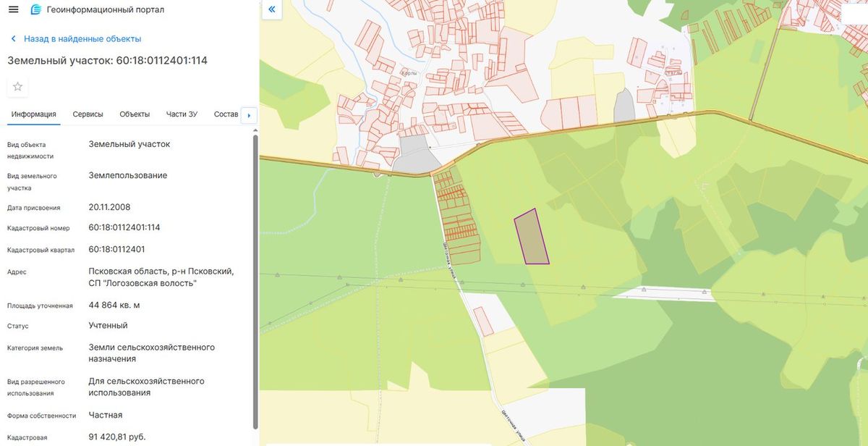Go back using the left arrow icon
This screenshot has width=868, height=446.
point(13,38)
